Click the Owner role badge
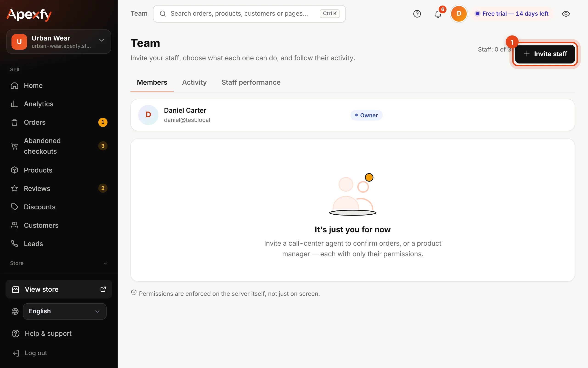The width and height of the screenshot is (588, 368). (x=366, y=115)
